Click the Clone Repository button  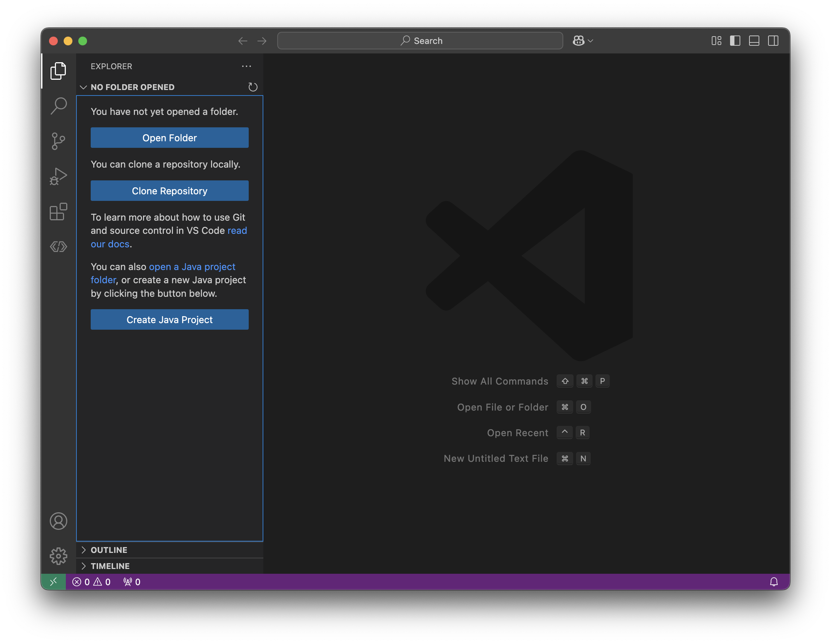click(x=169, y=191)
